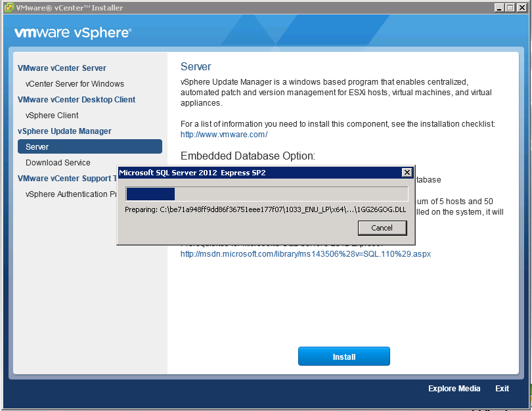The width and height of the screenshot is (532, 411).
Task: Minimize the vCenter Installer window
Action: (x=499, y=8)
